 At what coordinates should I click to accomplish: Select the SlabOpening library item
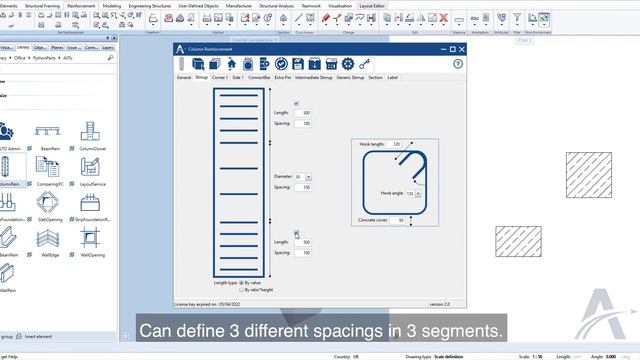click(48, 207)
